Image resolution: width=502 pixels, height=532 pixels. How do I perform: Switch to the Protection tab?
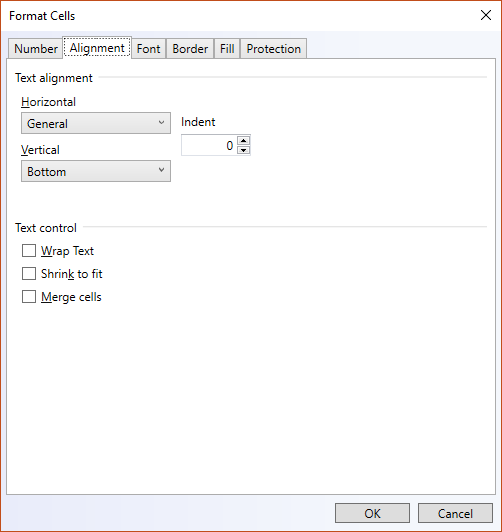coord(273,49)
